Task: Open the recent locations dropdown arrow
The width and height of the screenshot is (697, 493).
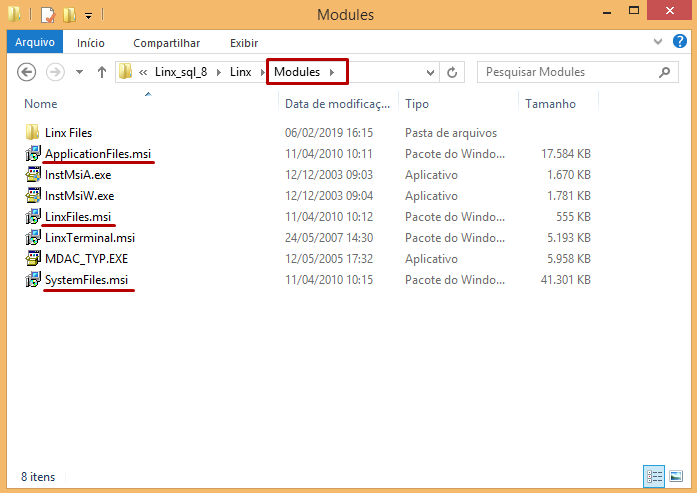Action: (x=80, y=72)
